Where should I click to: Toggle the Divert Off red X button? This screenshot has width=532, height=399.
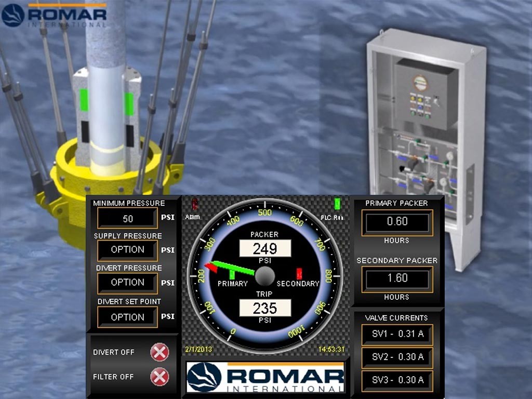click(x=159, y=352)
